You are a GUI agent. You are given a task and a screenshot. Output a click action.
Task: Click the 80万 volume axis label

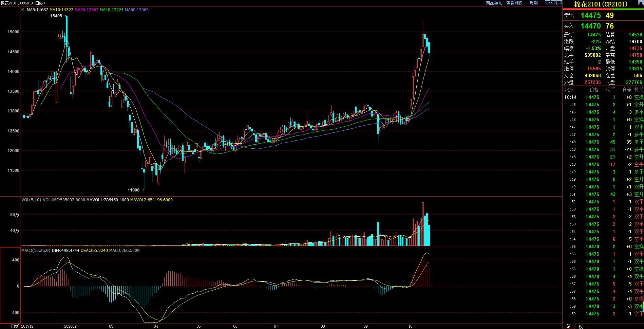coord(15,215)
